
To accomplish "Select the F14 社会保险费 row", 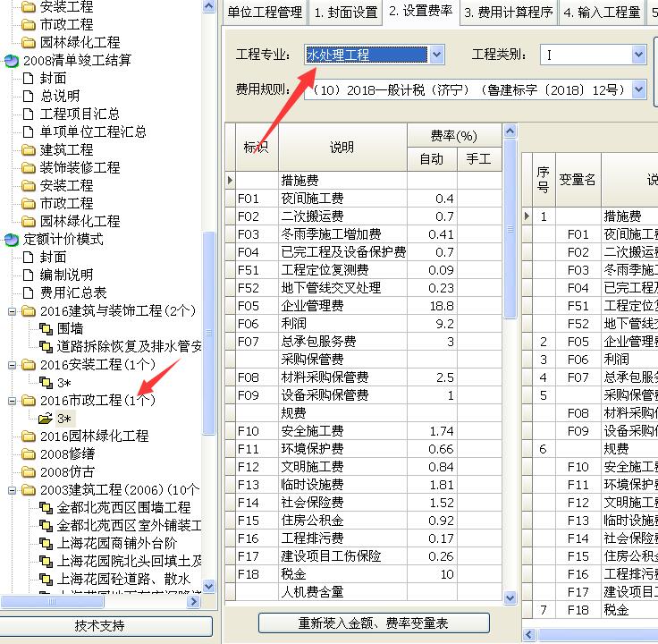I will (x=363, y=503).
